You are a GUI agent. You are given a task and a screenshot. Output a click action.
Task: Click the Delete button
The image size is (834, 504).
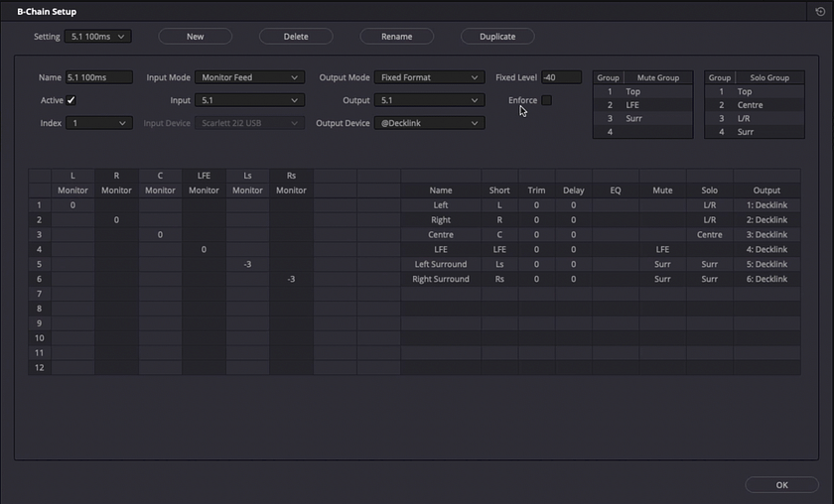pyautogui.click(x=296, y=36)
